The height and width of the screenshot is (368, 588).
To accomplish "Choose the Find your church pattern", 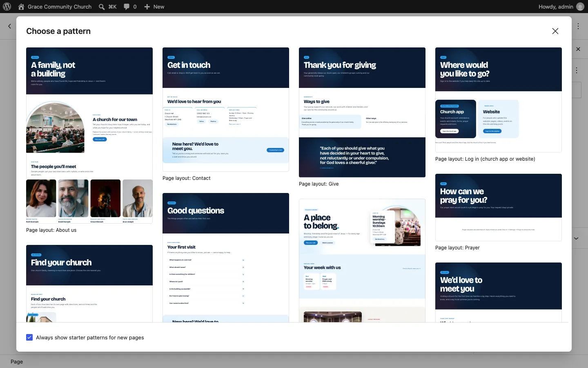I will (89, 283).
